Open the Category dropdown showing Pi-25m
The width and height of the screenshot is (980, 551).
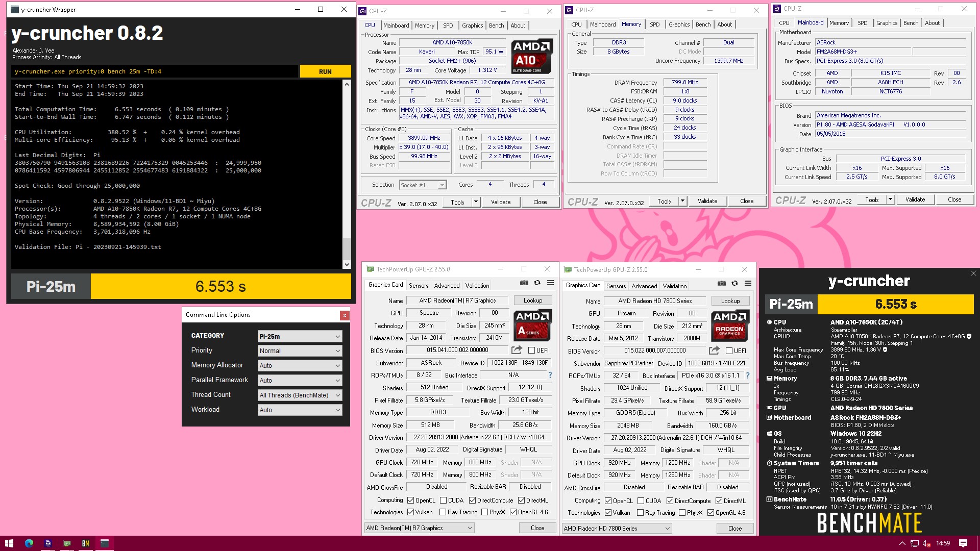tap(300, 336)
